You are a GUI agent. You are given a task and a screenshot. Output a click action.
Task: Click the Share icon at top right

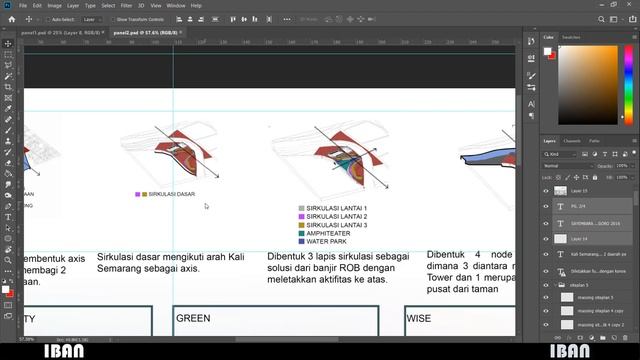pyautogui.click(x=633, y=19)
